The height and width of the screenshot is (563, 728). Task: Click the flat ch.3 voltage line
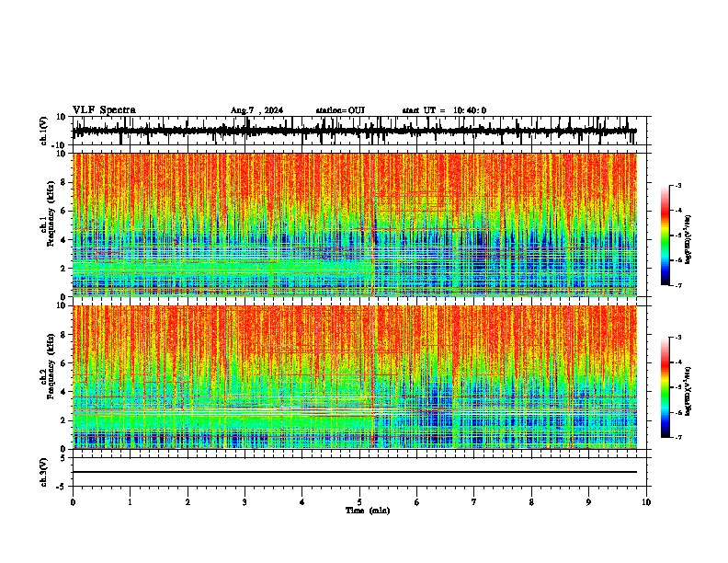[x=355, y=472]
